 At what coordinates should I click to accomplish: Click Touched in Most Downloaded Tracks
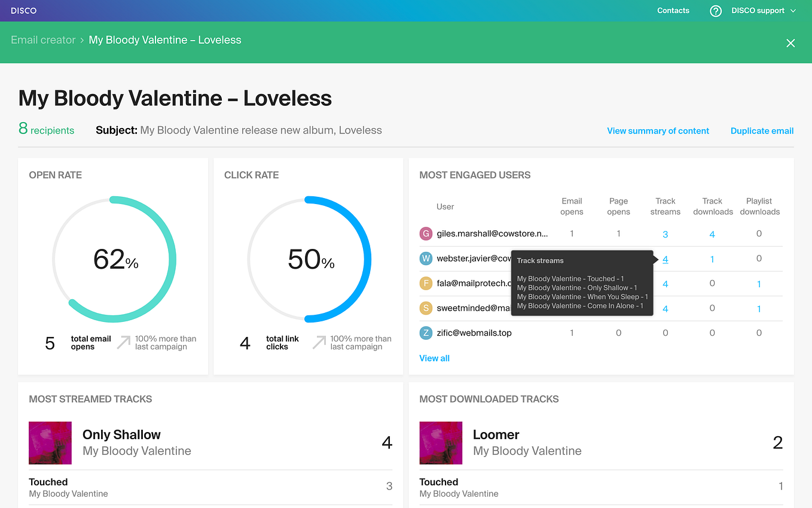click(x=439, y=482)
